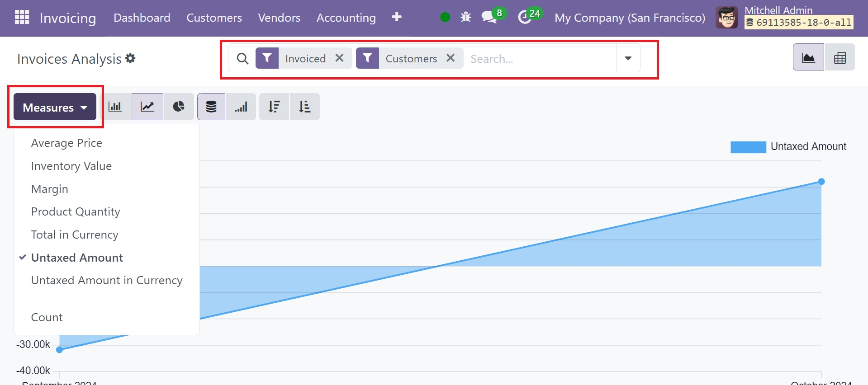Open the apps grid home menu

22,17
